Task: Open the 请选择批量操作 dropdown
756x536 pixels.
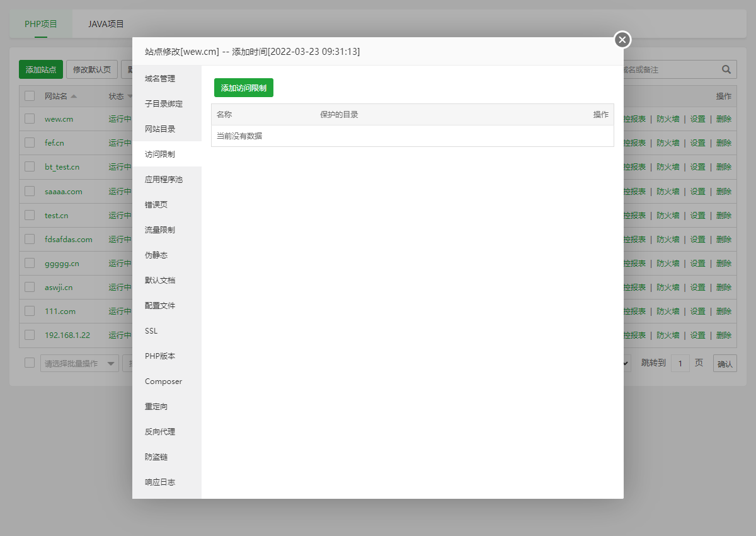Action: (x=79, y=363)
